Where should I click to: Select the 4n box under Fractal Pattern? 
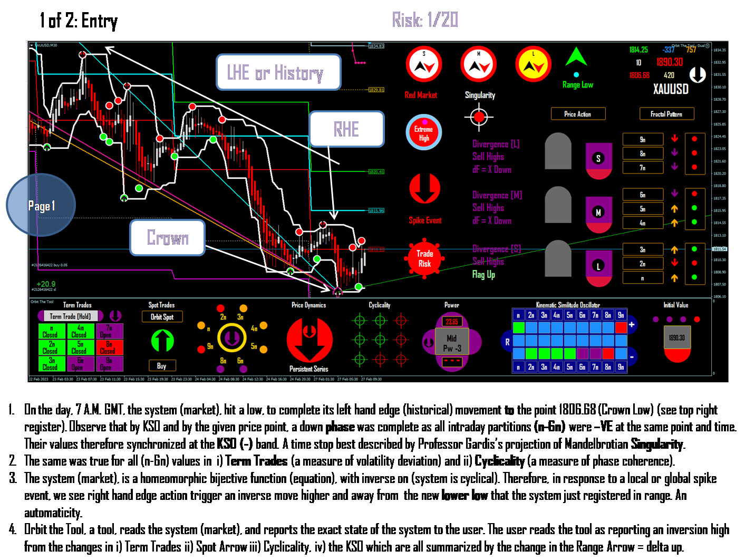(x=643, y=223)
